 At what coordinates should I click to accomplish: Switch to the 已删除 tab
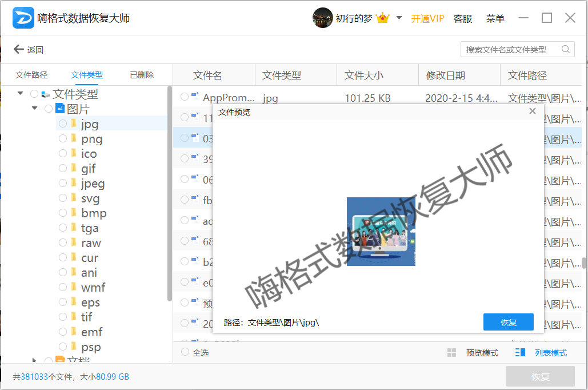141,75
